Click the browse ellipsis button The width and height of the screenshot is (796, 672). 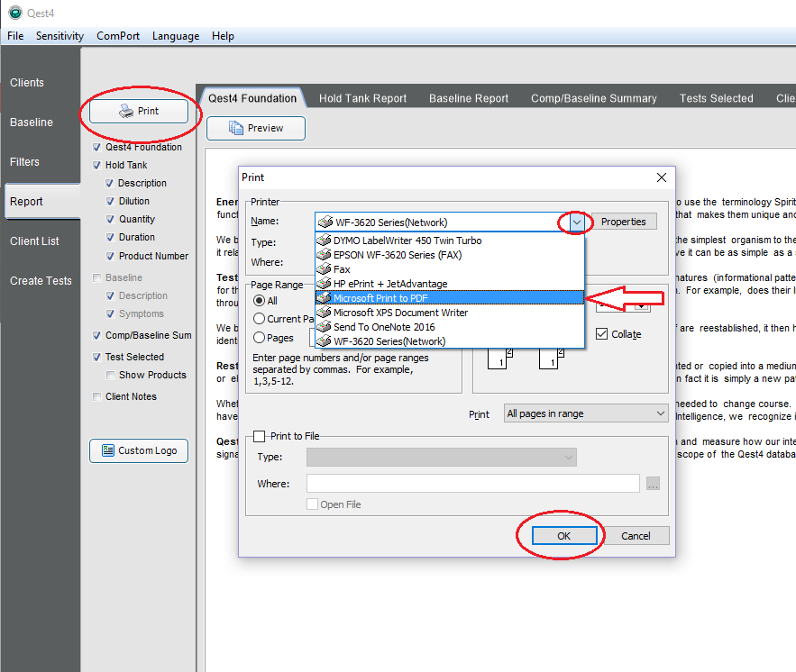[653, 484]
